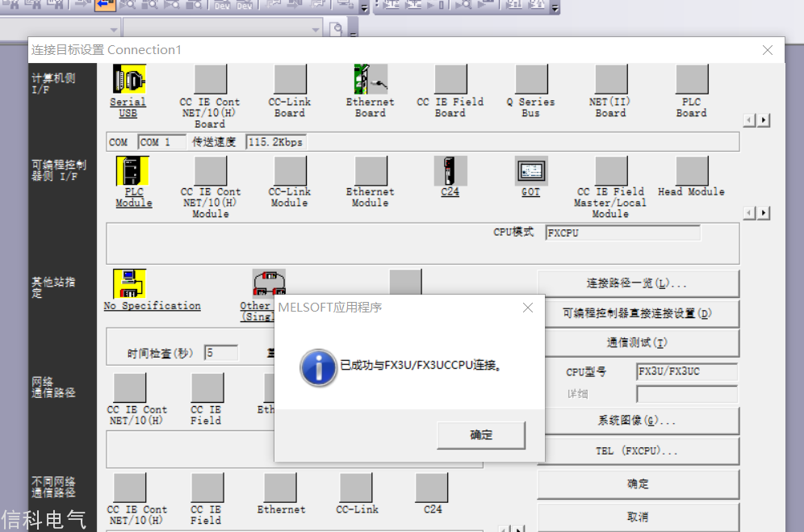Click the 115.2Kbps transmission speed field
Viewport: 804px width, 532px height.
click(x=276, y=142)
